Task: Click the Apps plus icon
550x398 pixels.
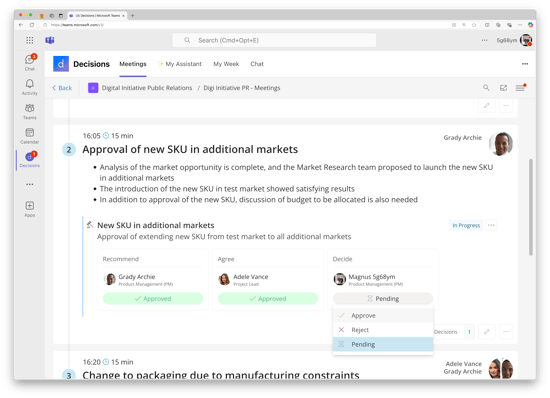Action: click(x=30, y=209)
